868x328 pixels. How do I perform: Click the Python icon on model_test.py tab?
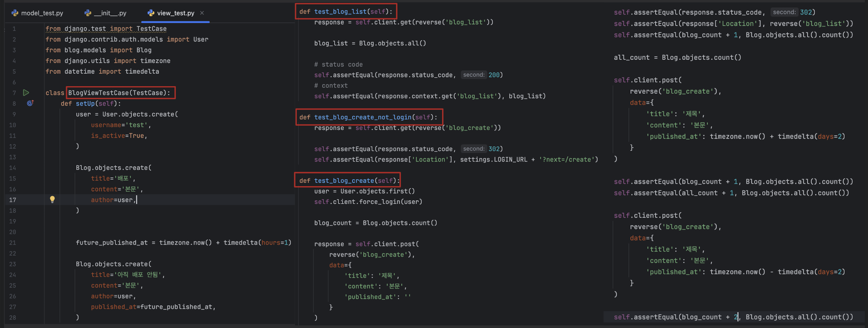point(15,13)
